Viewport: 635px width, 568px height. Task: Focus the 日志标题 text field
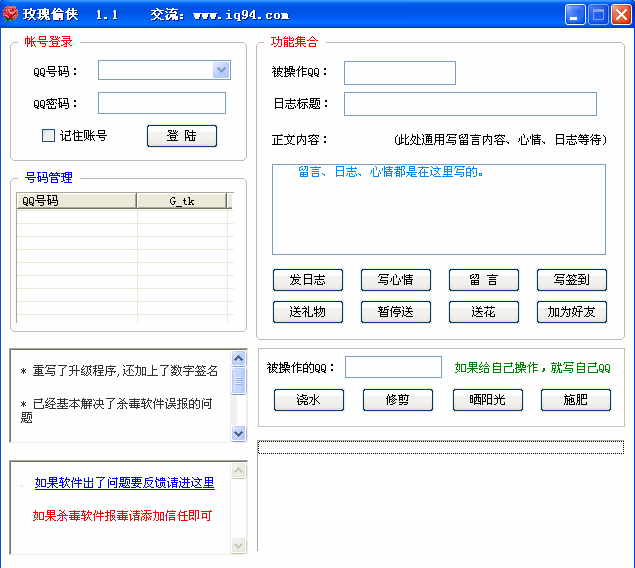(470, 104)
